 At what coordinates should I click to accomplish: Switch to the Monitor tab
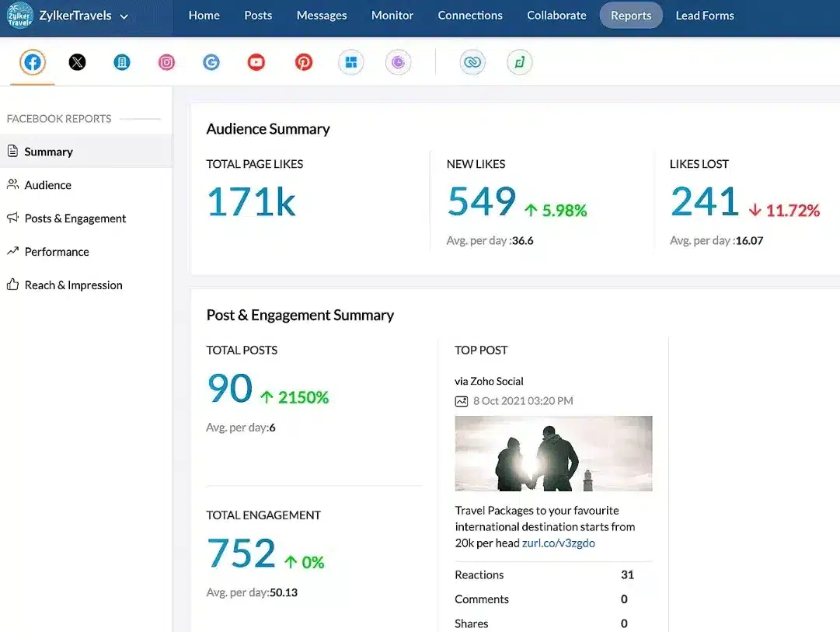[392, 15]
